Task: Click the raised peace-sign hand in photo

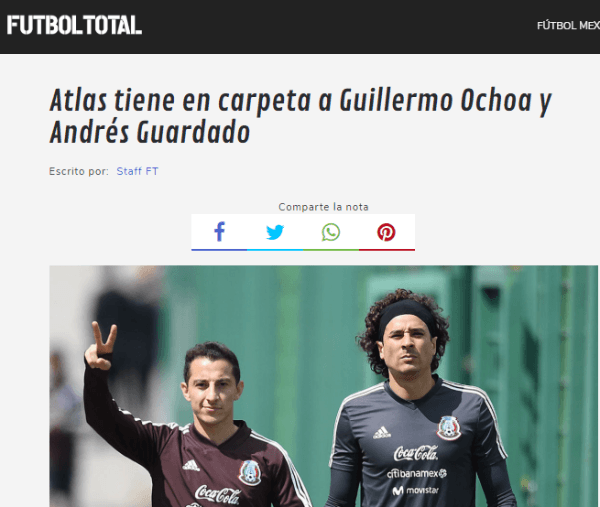Action: pos(100,346)
